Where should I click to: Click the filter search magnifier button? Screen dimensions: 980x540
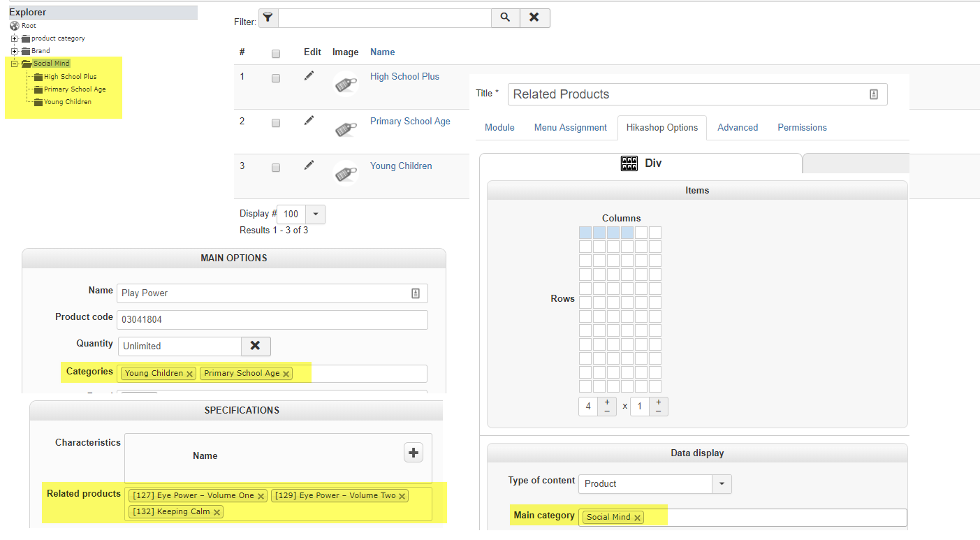click(x=505, y=18)
